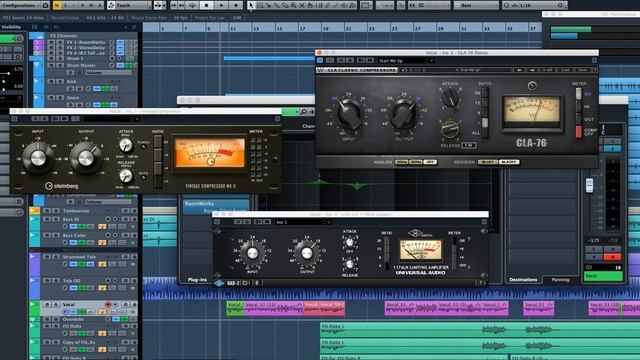This screenshot has height=360, width=640.
Task: Switch to the Destinations tab
Action: (x=523, y=280)
